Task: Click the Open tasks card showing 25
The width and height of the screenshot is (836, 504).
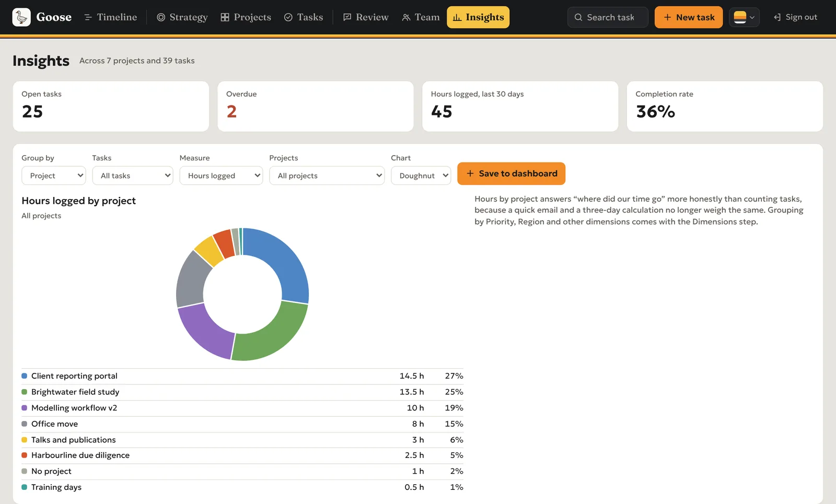Action: tap(111, 106)
